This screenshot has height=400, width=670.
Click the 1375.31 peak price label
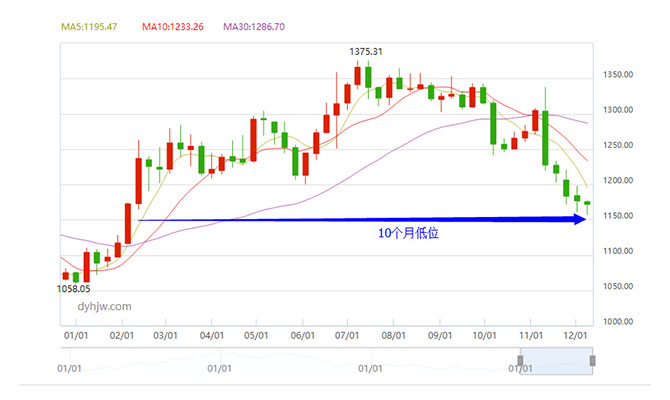(366, 52)
